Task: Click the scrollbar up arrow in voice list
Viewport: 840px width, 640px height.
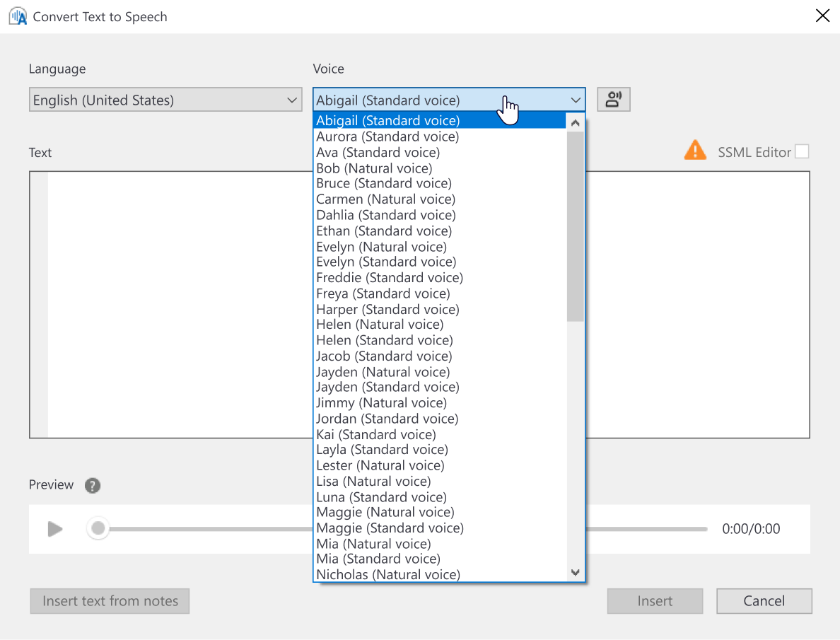Action: [x=575, y=122]
